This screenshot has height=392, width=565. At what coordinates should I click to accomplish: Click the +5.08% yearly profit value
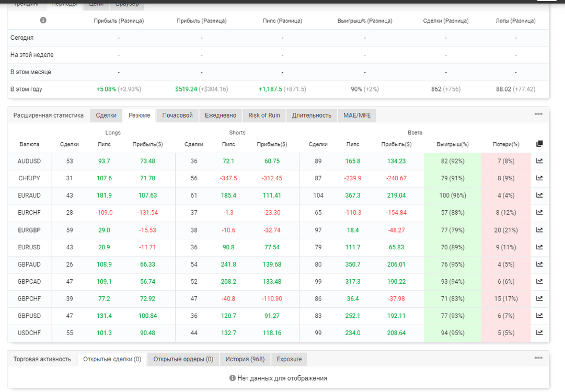pyautogui.click(x=106, y=89)
